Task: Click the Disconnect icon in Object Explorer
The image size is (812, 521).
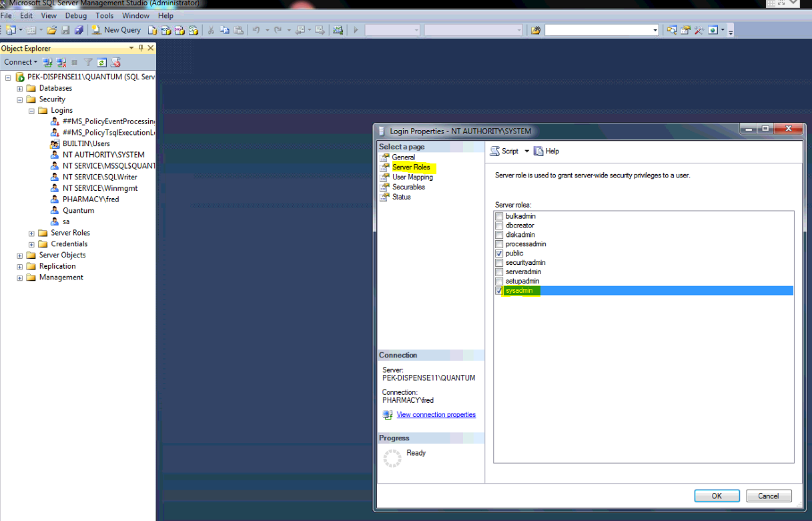Action: 61,62
